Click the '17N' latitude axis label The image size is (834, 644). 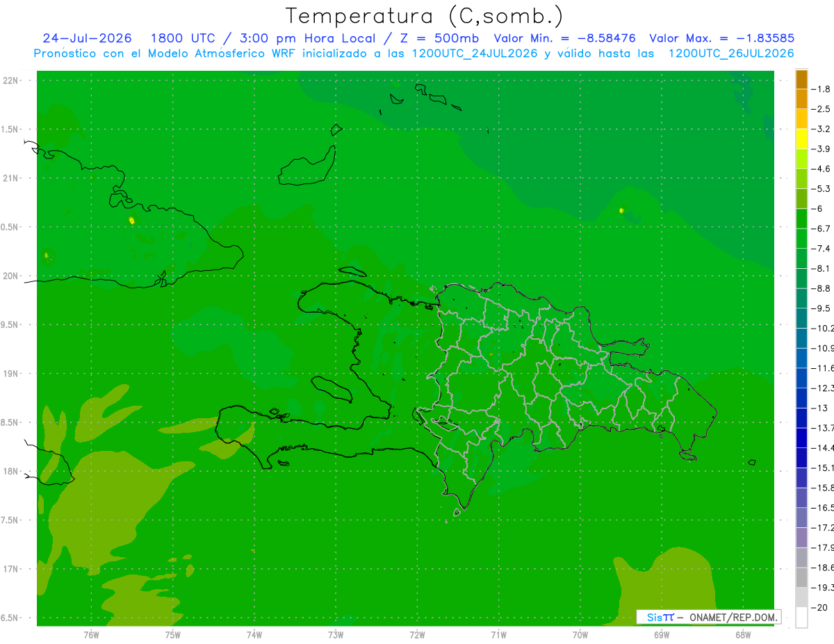pyautogui.click(x=12, y=569)
